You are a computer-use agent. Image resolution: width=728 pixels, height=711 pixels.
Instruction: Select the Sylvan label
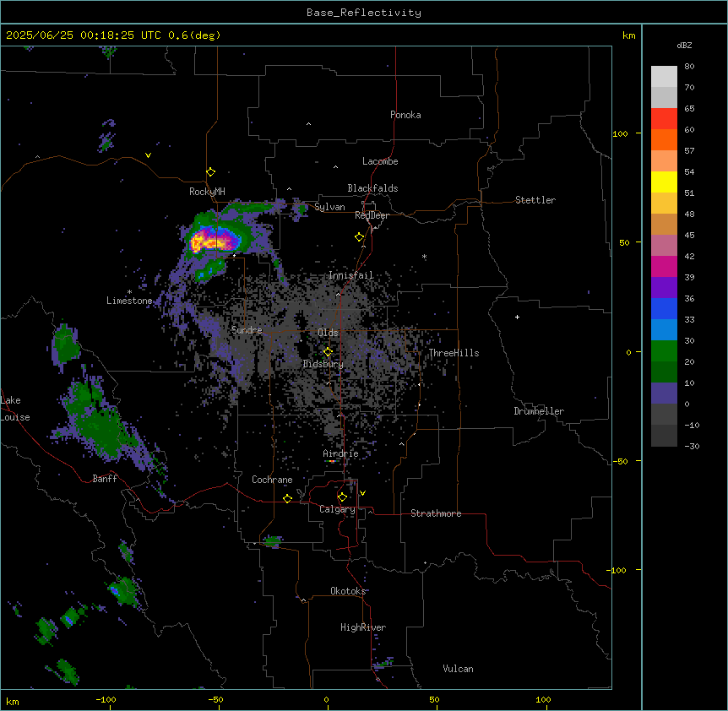(x=329, y=207)
